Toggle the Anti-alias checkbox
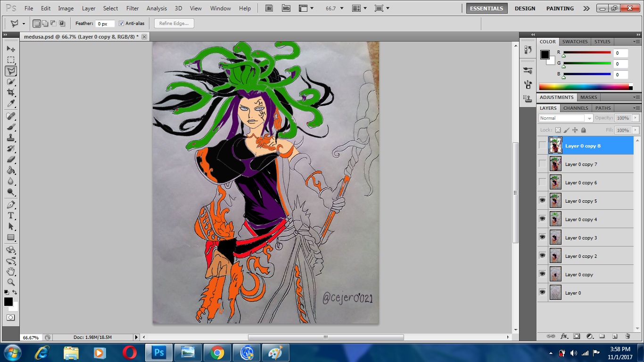This screenshot has width=644, height=362. click(121, 24)
